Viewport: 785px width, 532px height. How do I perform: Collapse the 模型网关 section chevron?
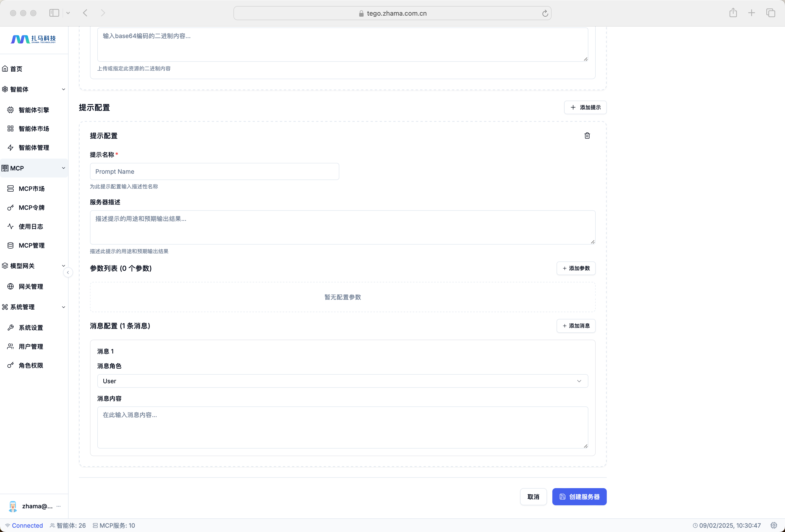click(x=64, y=265)
